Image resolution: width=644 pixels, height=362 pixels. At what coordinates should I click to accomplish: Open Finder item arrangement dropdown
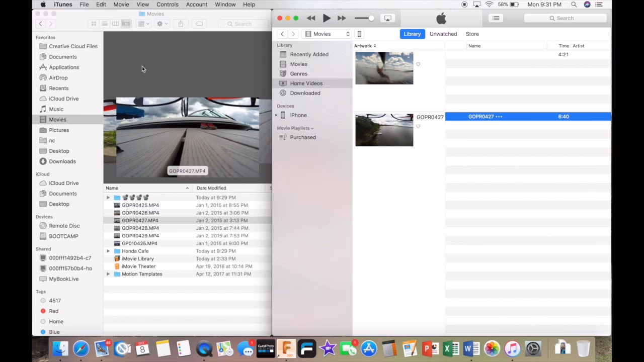pyautogui.click(x=143, y=24)
